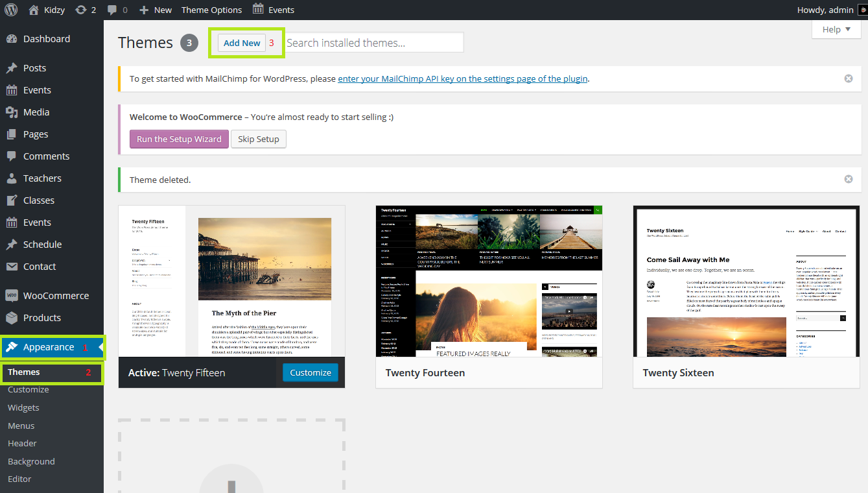Dismiss the Theme deleted notice
868x493 pixels.
[x=849, y=179]
